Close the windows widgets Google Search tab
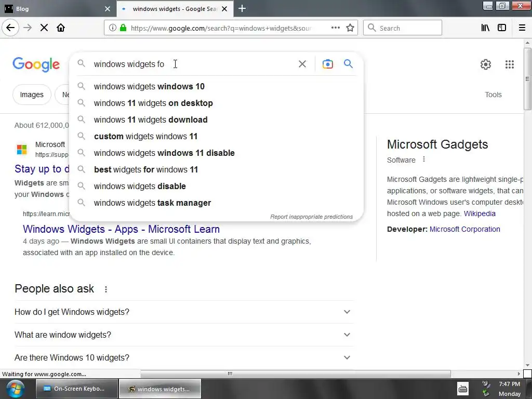The image size is (532, 399). [x=224, y=9]
